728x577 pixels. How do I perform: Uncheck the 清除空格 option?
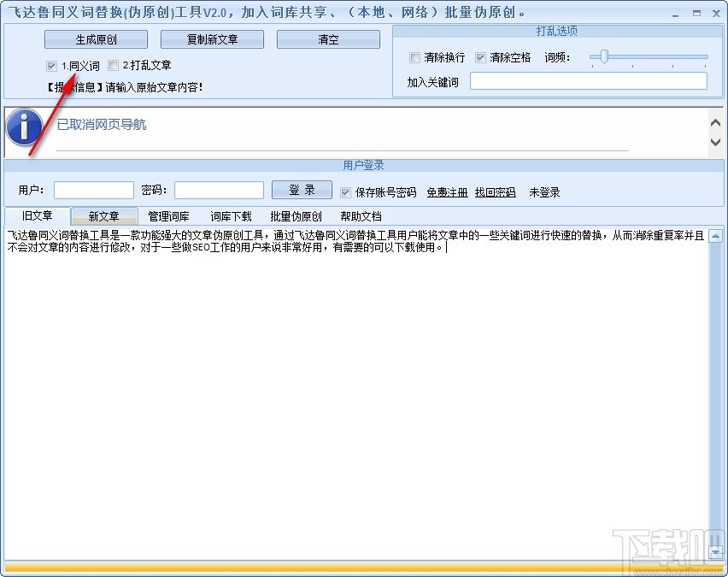tap(480, 57)
